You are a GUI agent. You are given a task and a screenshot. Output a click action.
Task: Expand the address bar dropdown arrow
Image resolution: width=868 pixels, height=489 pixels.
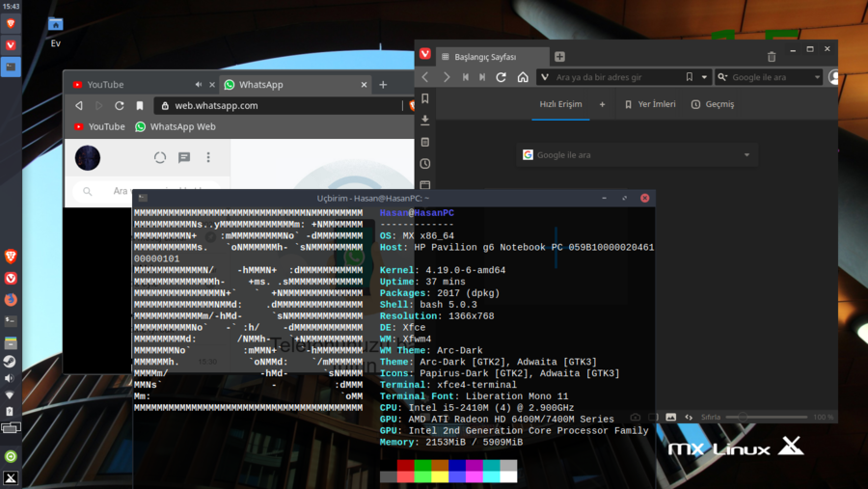coord(705,77)
